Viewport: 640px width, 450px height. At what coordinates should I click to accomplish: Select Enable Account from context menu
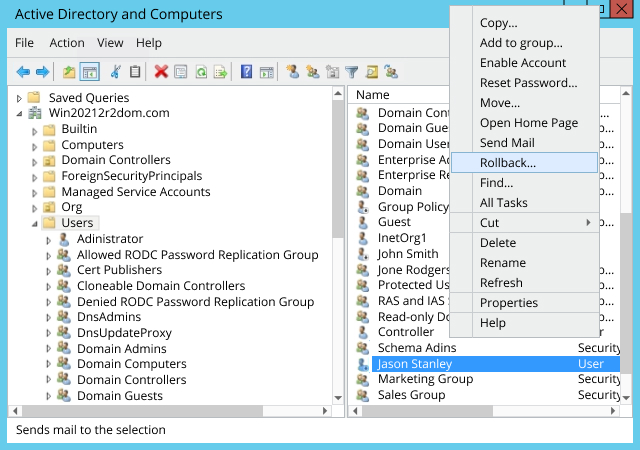[524, 63]
